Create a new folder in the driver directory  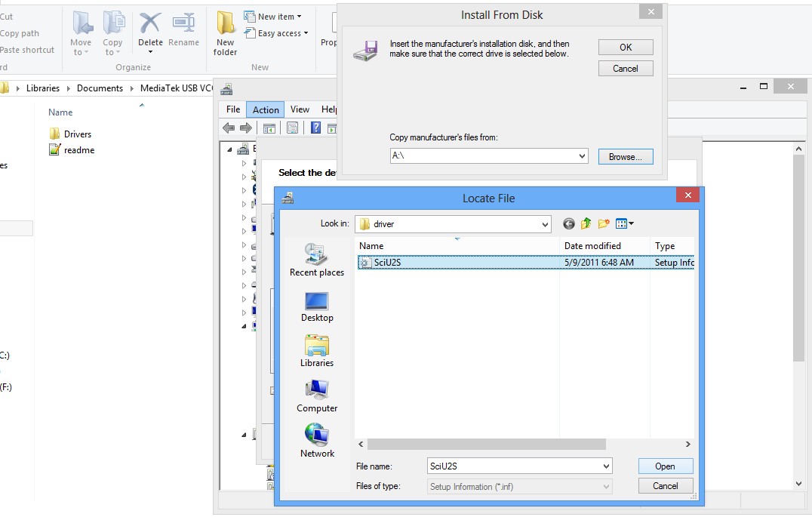[x=603, y=223]
